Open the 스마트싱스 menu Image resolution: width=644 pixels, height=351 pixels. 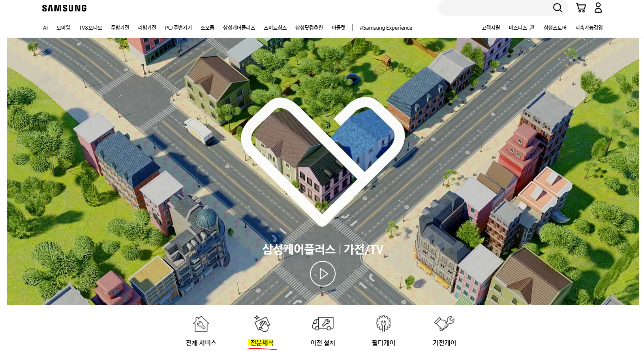click(275, 28)
